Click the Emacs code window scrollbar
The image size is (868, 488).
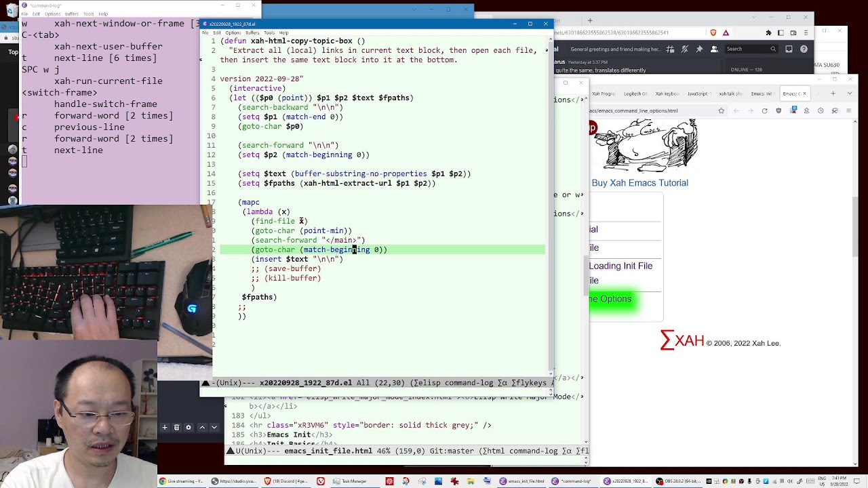(550, 203)
